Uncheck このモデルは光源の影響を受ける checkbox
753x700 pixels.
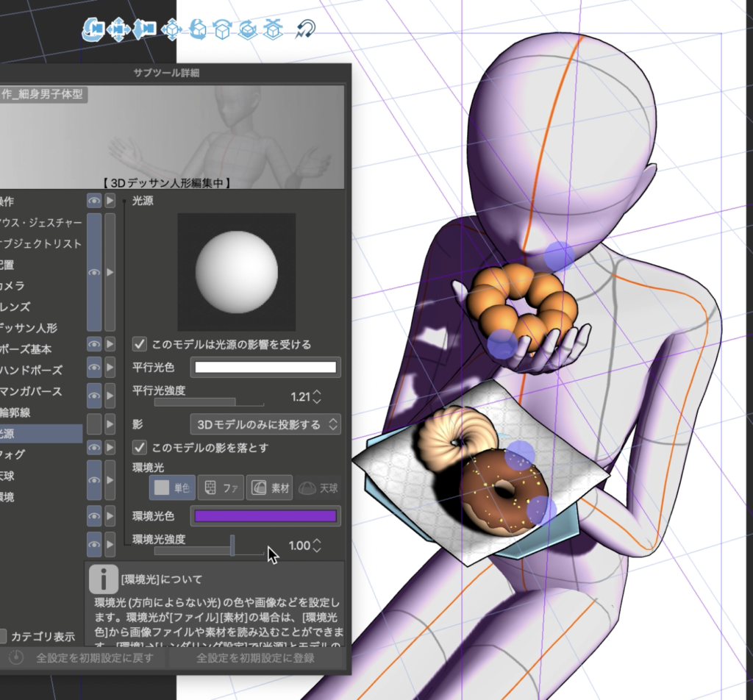pos(139,344)
